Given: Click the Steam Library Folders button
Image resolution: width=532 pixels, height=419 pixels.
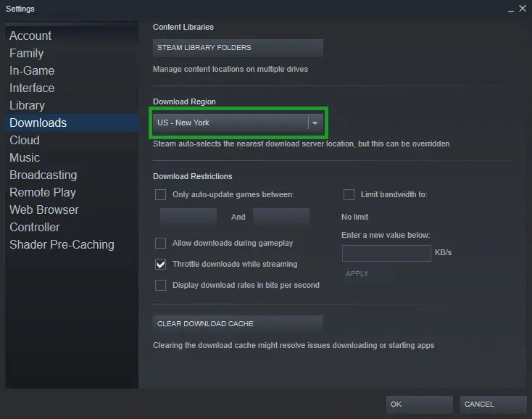Looking at the screenshot, I should 238,48.
